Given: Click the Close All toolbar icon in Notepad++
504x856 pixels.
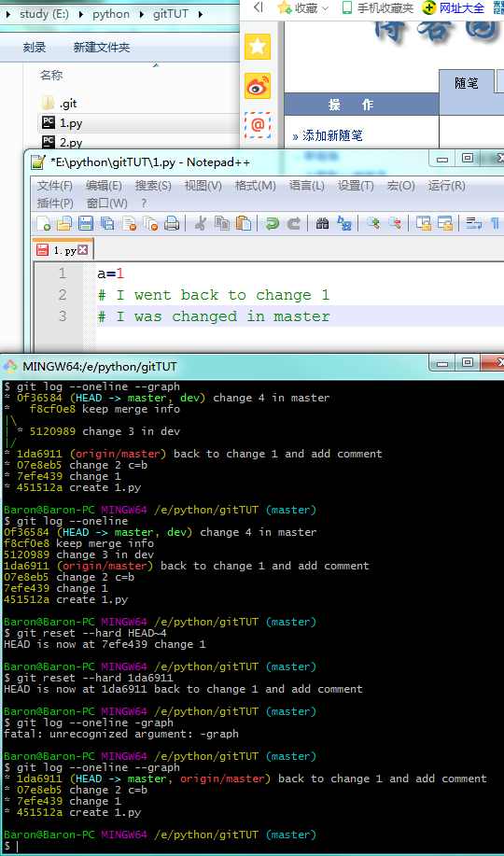Looking at the screenshot, I should coord(150,223).
